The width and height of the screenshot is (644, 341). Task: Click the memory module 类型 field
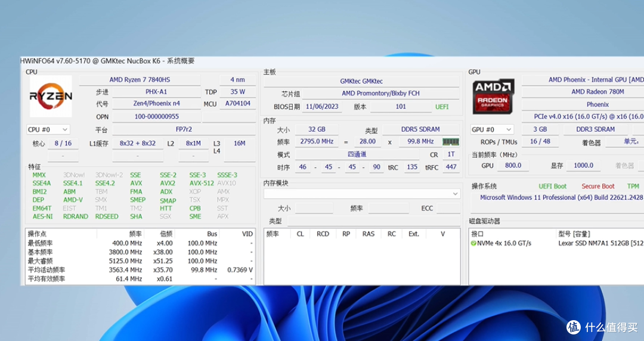[374, 221]
